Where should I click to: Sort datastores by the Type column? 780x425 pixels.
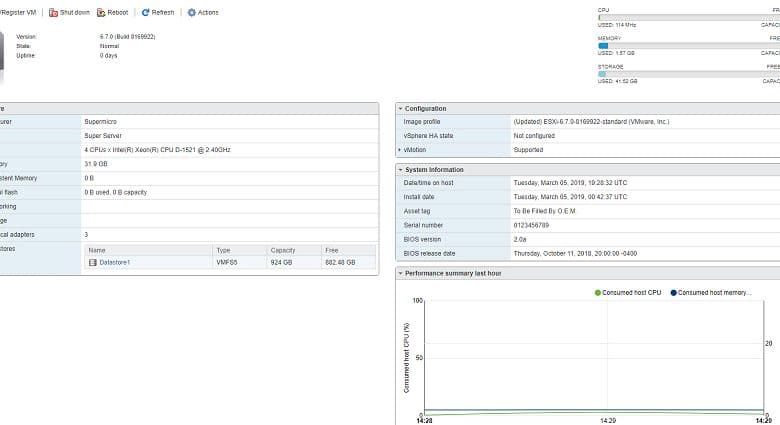point(239,250)
